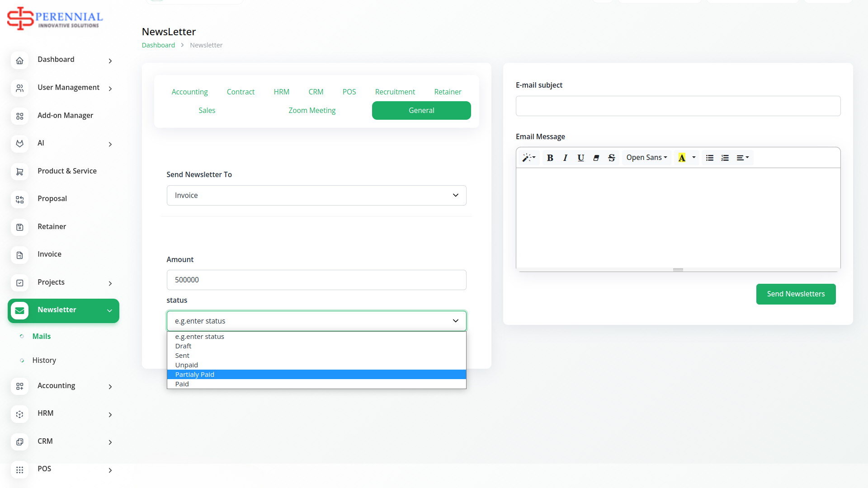Toggle bold formatting in editor
The height and width of the screenshot is (488, 868).
coord(550,158)
